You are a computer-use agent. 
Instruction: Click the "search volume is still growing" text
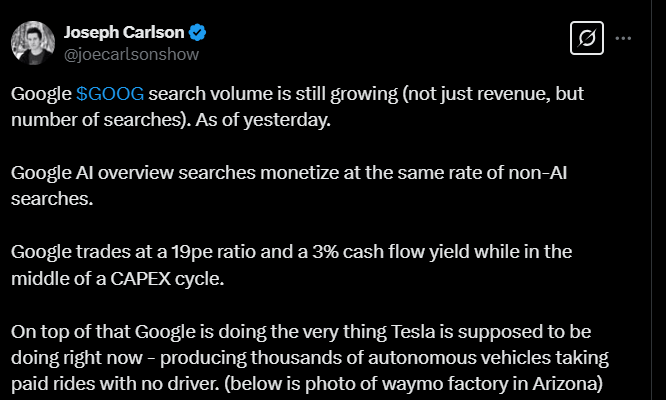click(273, 94)
